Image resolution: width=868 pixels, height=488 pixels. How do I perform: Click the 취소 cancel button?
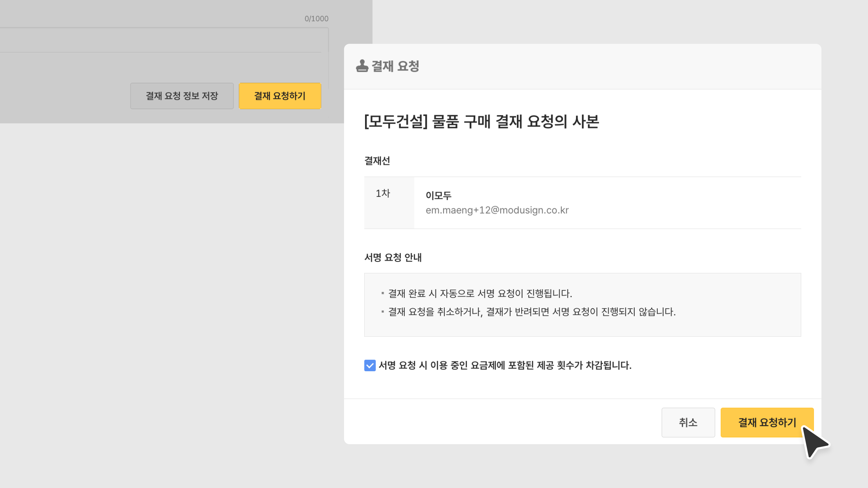click(x=688, y=422)
